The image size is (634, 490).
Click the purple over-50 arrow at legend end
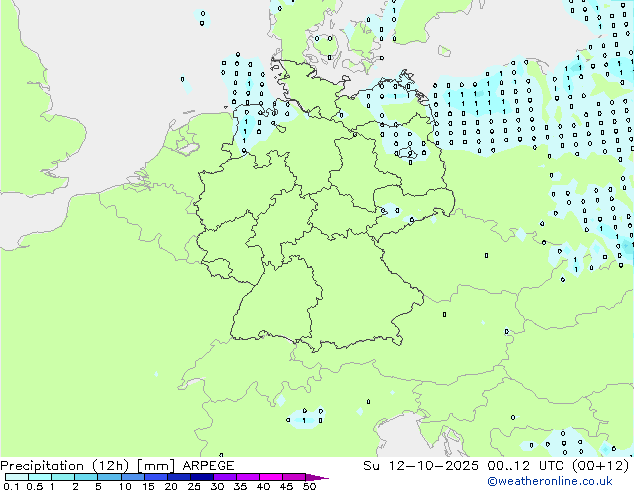pos(317,477)
